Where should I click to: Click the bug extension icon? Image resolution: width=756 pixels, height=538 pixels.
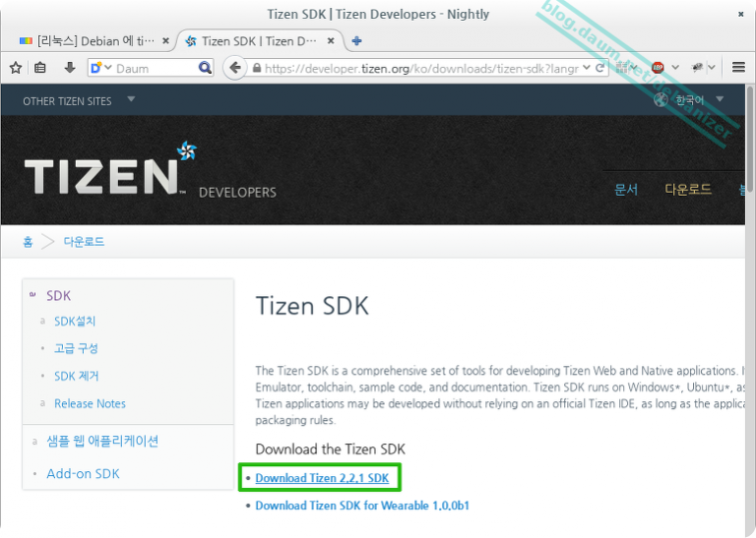click(x=697, y=68)
